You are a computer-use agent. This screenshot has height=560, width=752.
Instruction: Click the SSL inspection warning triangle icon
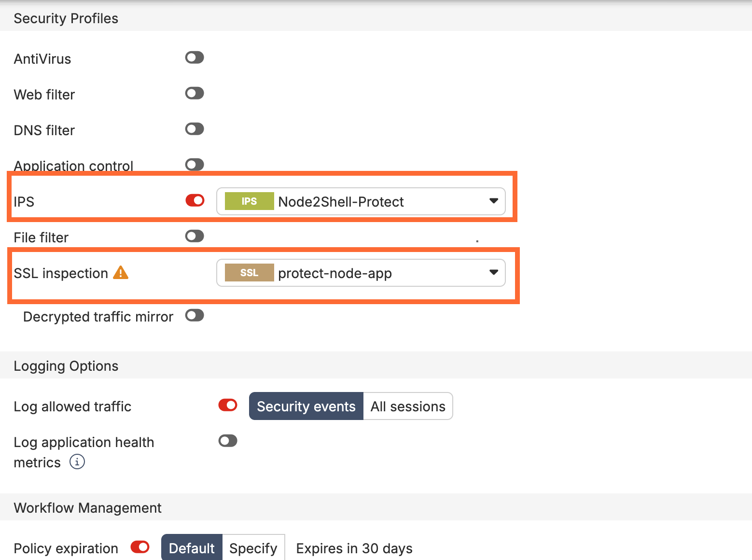tap(121, 273)
